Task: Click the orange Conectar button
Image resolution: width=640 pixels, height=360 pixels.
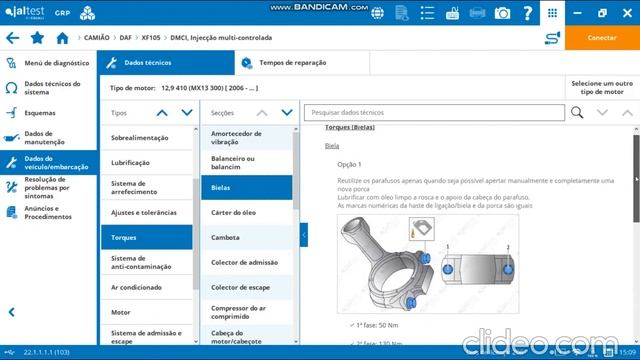Action: coord(602,38)
